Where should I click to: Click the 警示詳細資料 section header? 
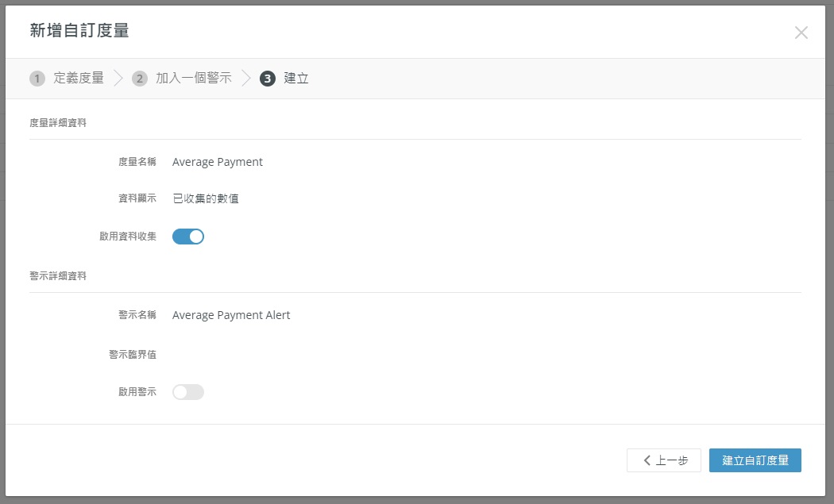pos(58,276)
